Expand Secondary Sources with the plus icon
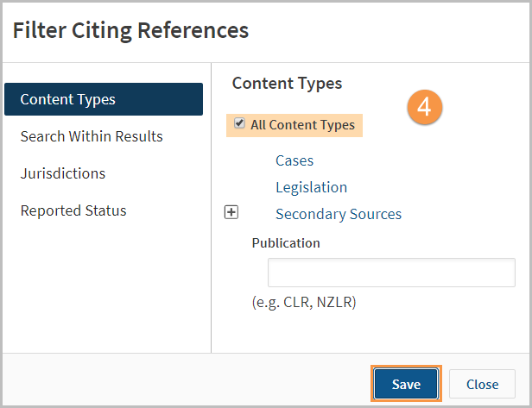This screenshot has height=408, width=532. pos(231,212)
